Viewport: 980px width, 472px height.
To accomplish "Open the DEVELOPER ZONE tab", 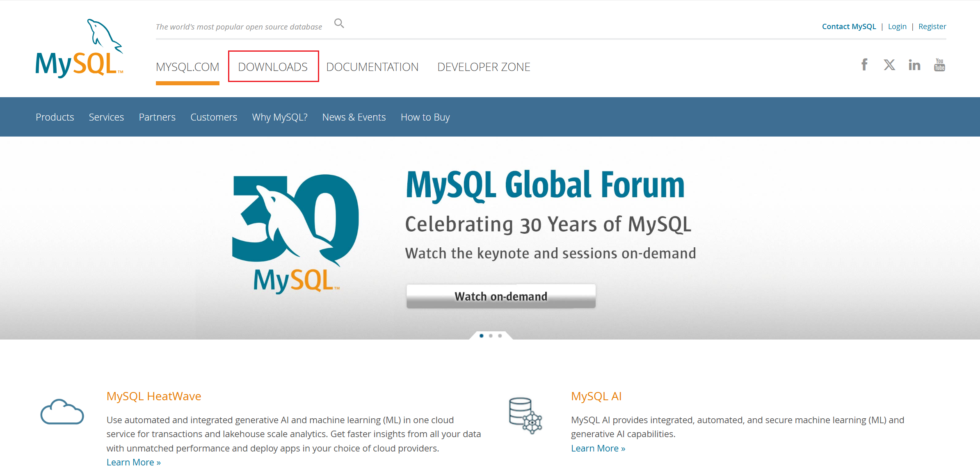I will [484, 67].
